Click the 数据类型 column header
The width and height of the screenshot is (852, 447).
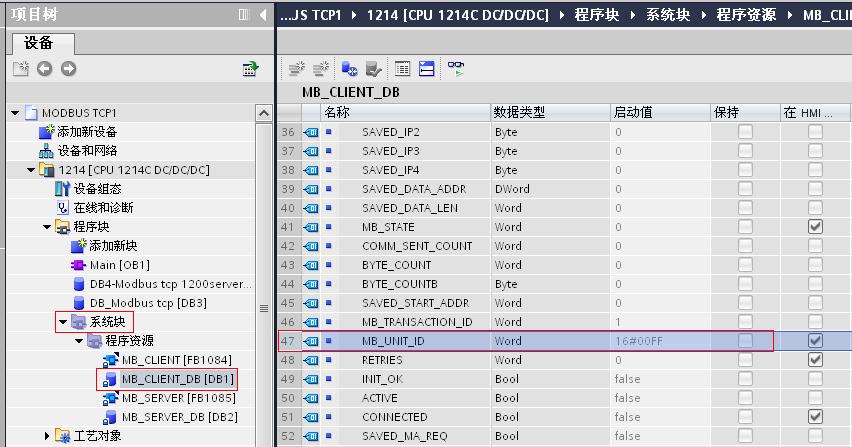click(x=550, y=112)
